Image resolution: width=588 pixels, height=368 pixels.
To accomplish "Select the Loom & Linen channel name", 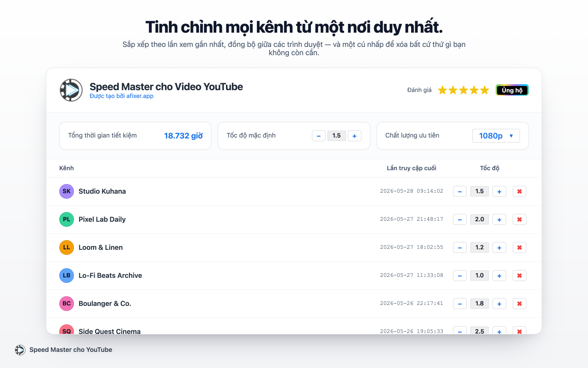I will [101, 247].
